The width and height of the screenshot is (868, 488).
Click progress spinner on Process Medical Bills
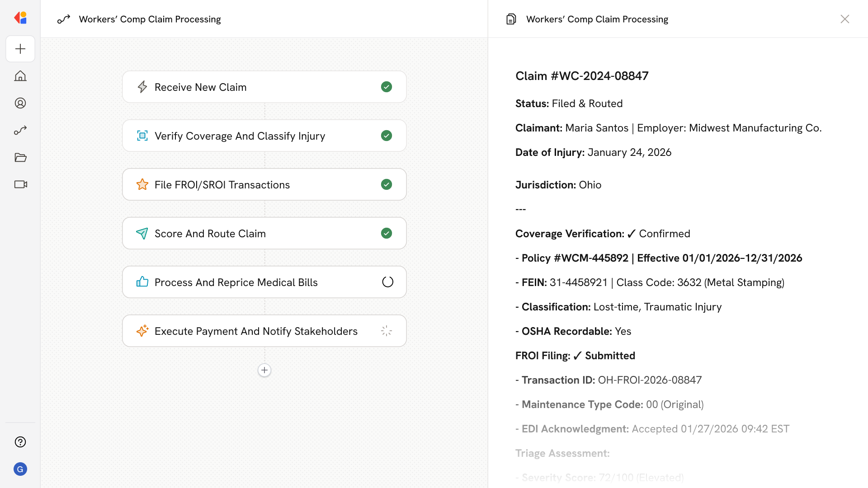[387, 282]
